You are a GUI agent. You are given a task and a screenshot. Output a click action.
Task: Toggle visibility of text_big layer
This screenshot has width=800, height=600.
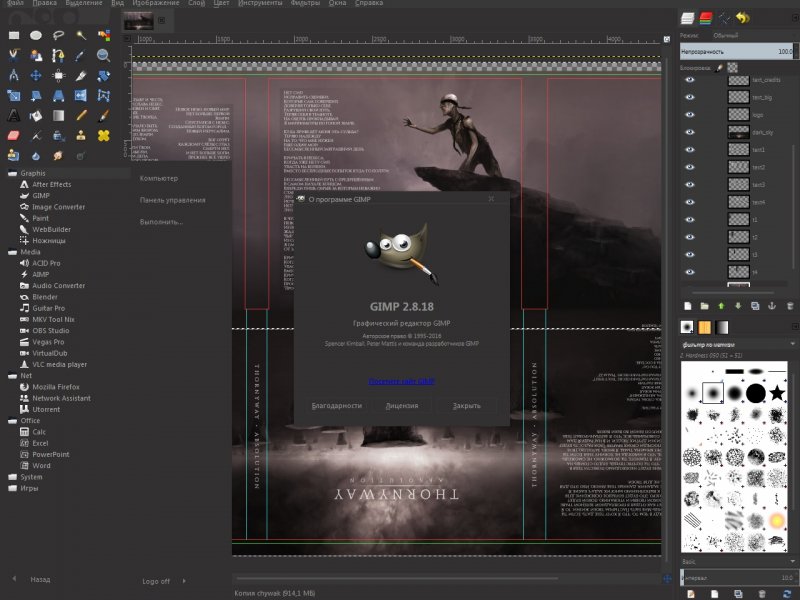(690, 97)
